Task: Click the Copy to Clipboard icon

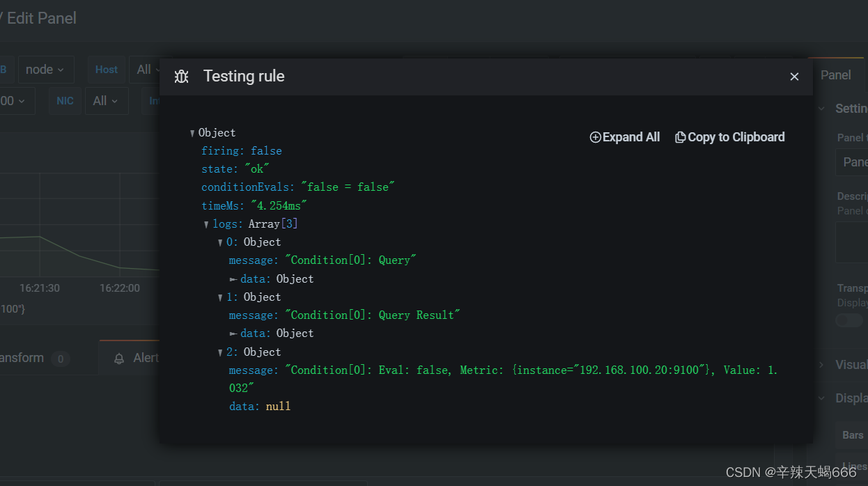Action: 680,137
